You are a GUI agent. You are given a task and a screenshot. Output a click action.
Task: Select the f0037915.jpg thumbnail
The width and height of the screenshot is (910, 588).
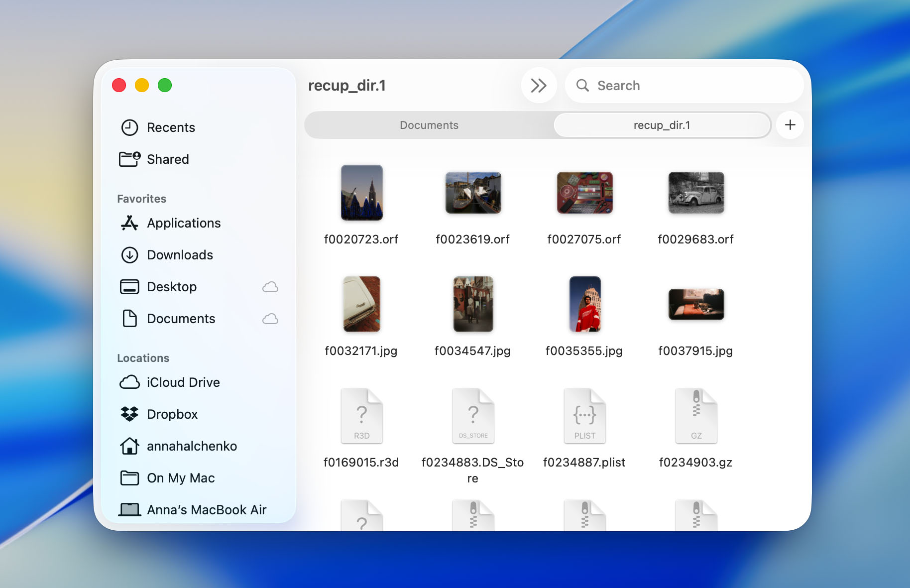click(x=696, y=304)
